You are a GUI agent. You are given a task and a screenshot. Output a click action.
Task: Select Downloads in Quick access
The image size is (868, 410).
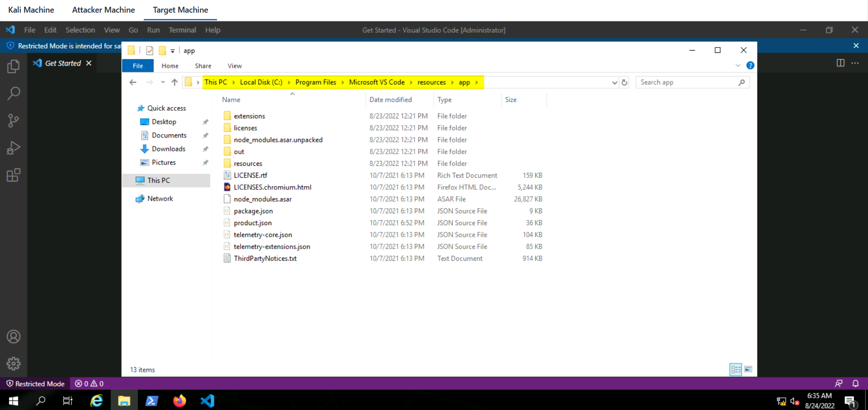(x=168, y=149)
